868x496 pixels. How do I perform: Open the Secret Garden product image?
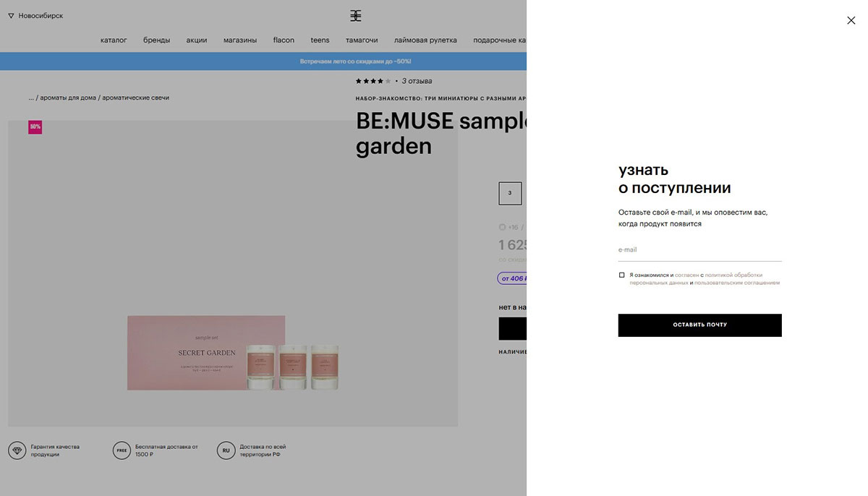pyautogui.click(x=233, y=273)
